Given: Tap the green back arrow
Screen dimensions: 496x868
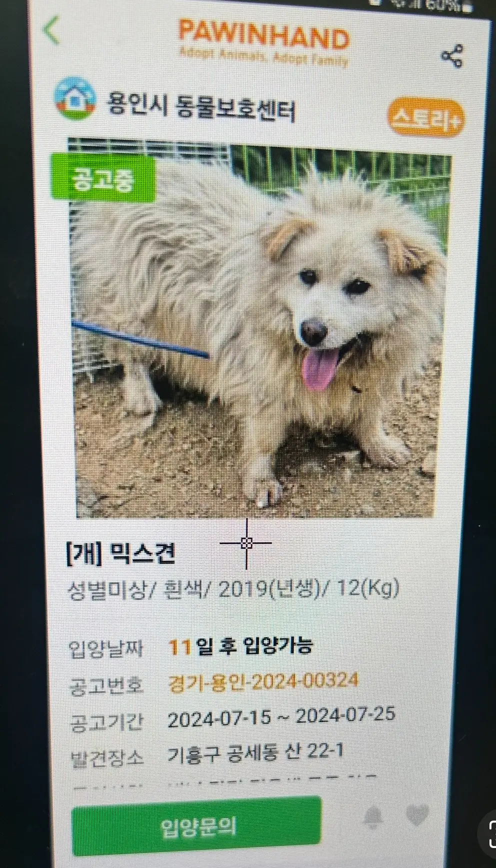Looking at the screenshot, I should click(52, 30).
